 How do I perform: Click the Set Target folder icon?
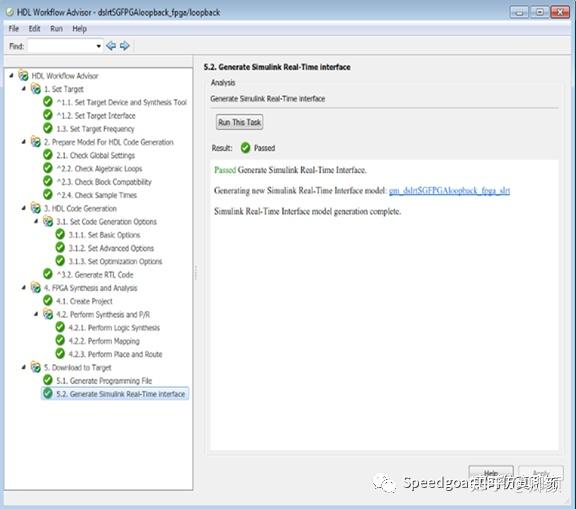[x=36, y=89]
